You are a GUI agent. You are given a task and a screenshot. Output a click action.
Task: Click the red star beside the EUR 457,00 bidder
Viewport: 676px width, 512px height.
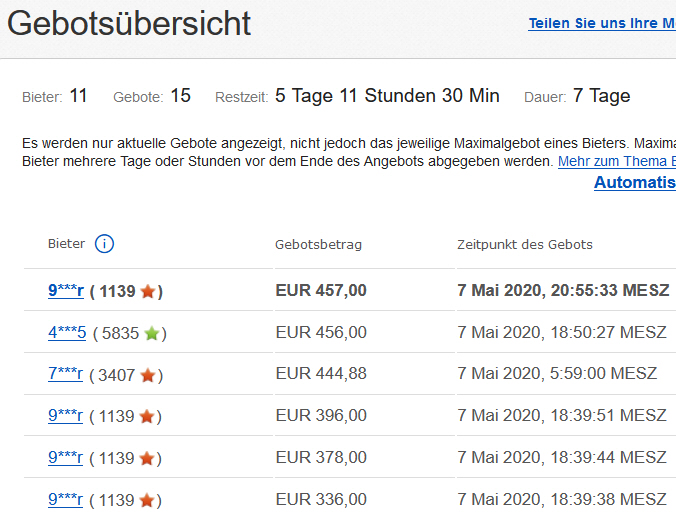[x=148, y=292]
